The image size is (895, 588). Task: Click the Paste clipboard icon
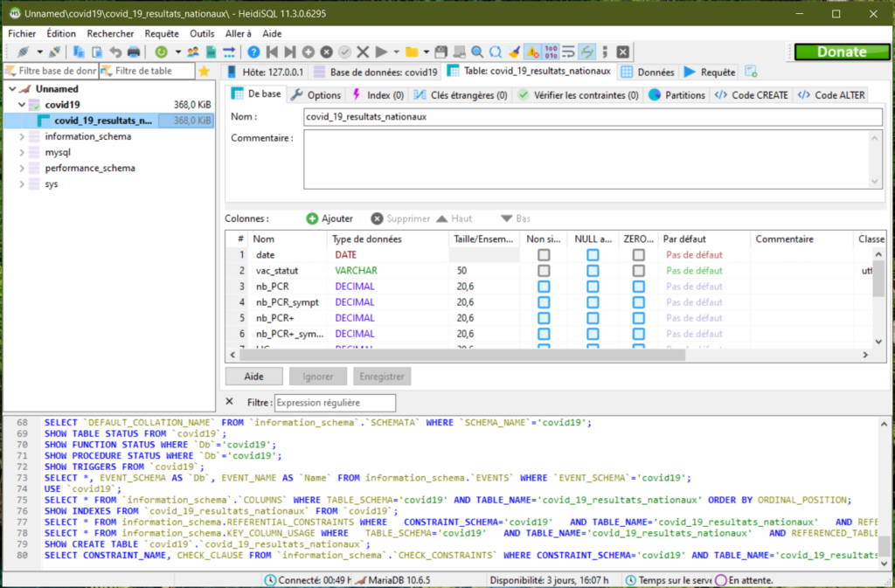coord(97,52)
